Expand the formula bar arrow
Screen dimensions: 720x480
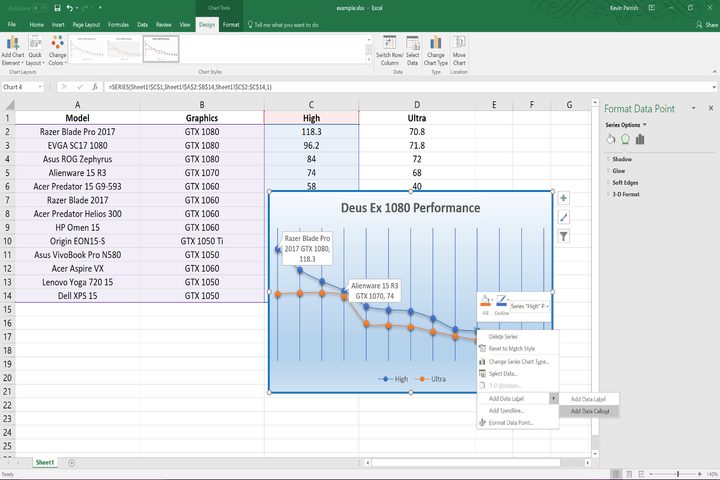tap(714, 87)
